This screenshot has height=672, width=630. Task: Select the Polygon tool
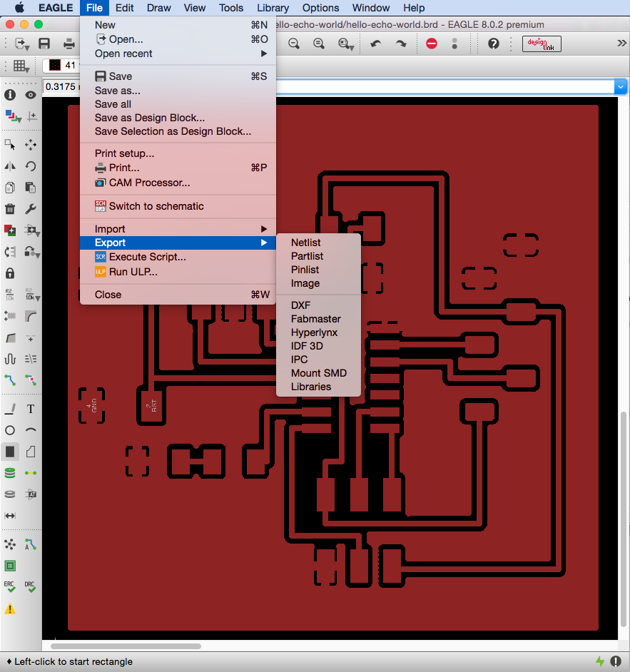pos(31,452)
